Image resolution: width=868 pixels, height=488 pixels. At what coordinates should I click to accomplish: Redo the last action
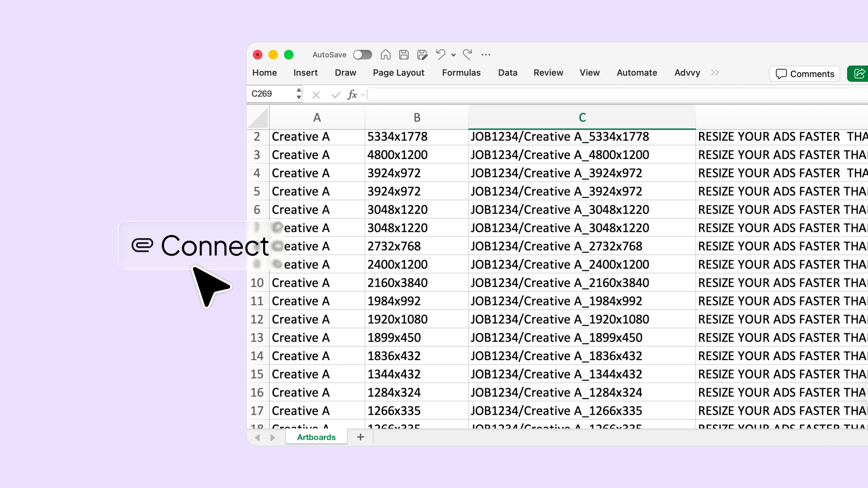(467, 55)
